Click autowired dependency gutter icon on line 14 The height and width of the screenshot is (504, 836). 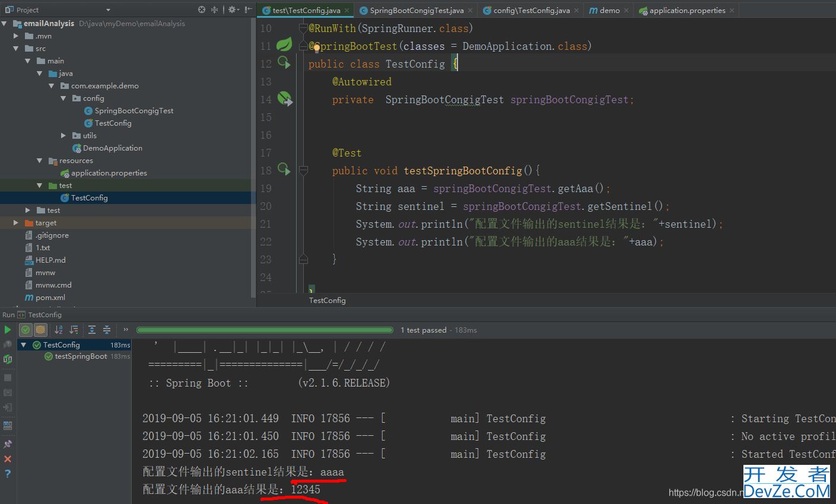pyautogui.click(x=285, y=98)
